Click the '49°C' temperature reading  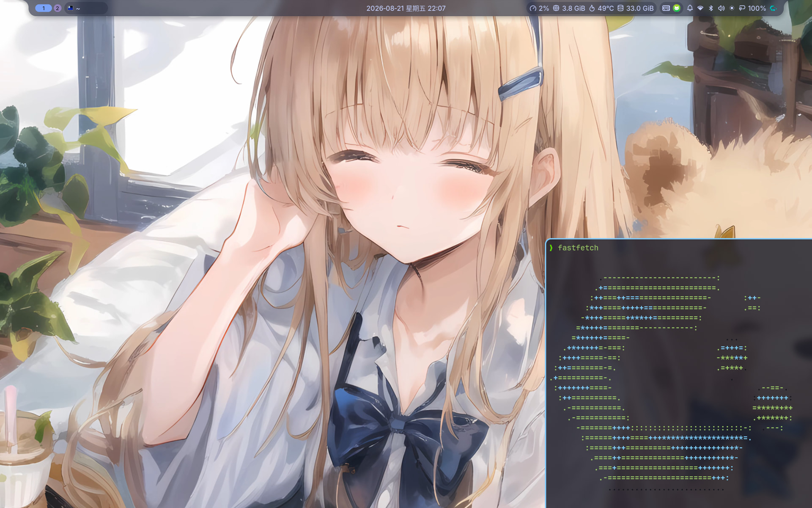606,8
